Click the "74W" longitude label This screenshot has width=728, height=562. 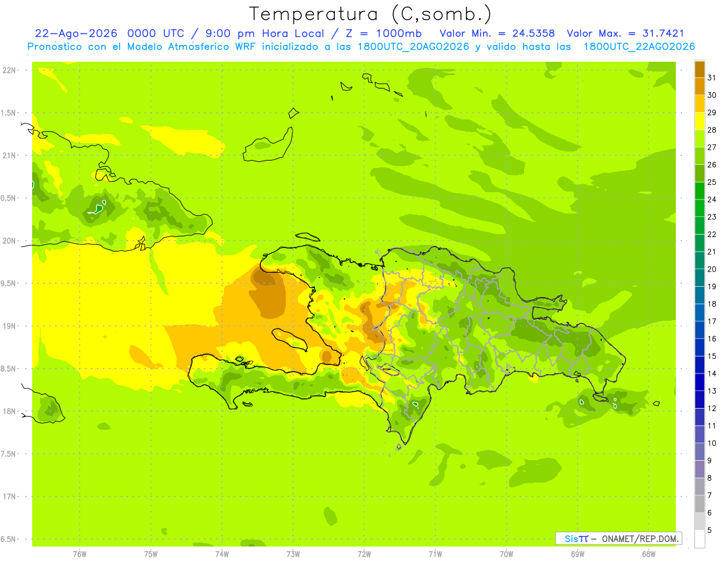click(222, 554)
